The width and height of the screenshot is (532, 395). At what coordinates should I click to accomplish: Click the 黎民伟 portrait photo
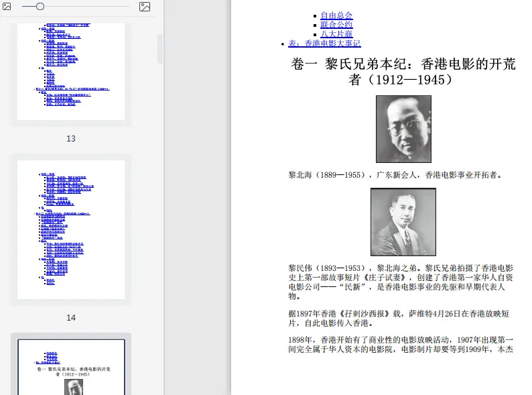(x=403, y=222)
